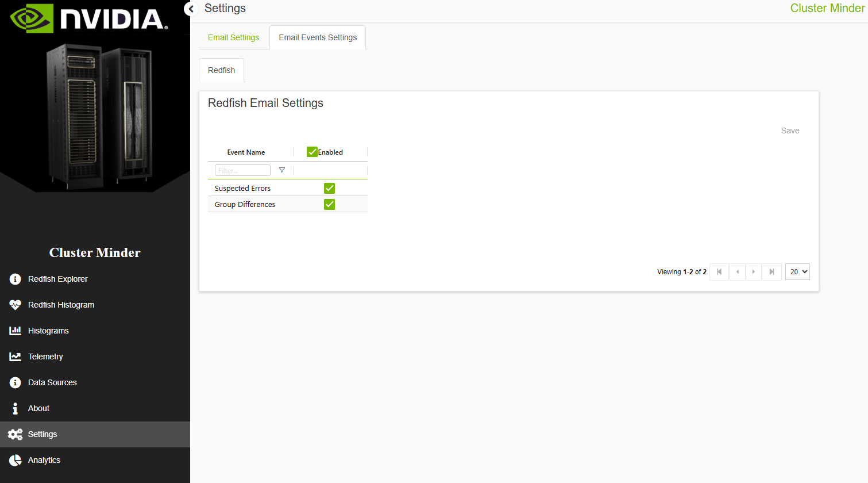The image size is (868, 483).
Task: Click the Redfish Histogram heartbeat icon
Action: [16, 305]
